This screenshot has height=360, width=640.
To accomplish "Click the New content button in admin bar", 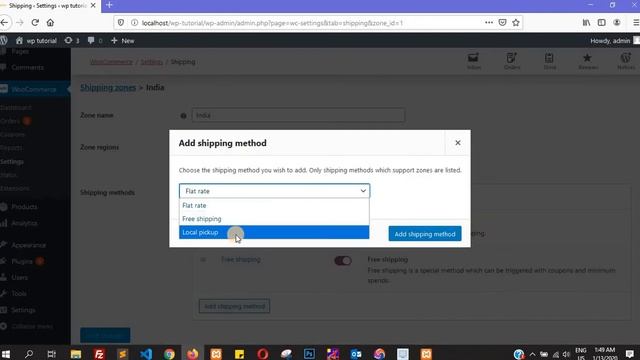I will pos(122,41).
